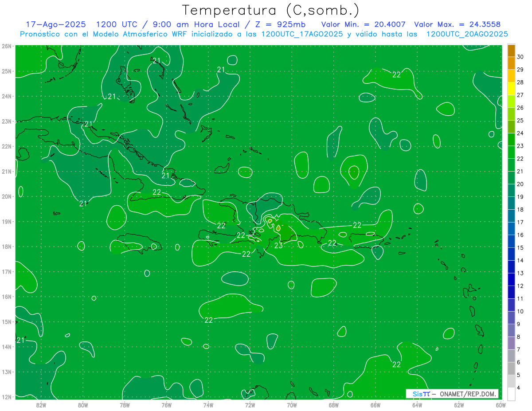The image size is (532, 411).
Task: Click the orange legend band between 28 and 29
Action: tap(511, 76)
